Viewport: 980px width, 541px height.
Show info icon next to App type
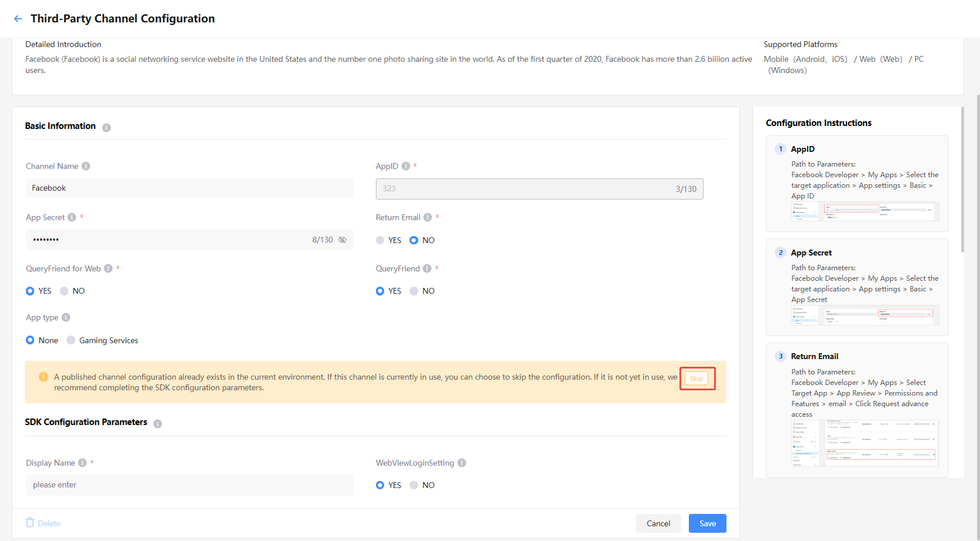(66, 317)
